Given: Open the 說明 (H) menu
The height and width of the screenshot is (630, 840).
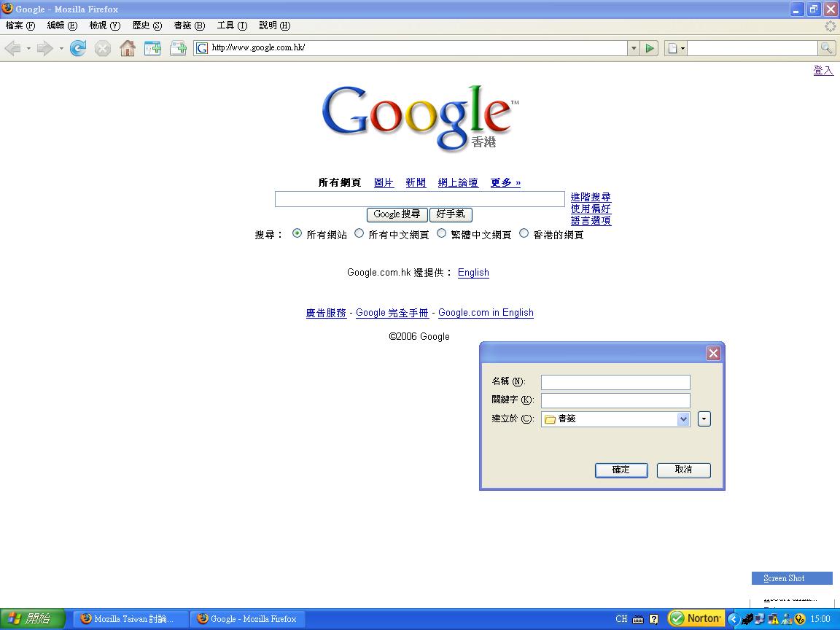Looking at the screenshot, I should [274, 26].
